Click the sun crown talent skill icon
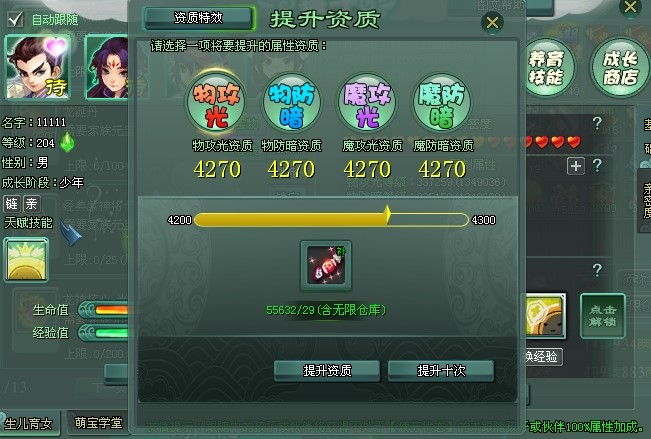The height and width of the screenshot is (439, 651). [26, 260]
